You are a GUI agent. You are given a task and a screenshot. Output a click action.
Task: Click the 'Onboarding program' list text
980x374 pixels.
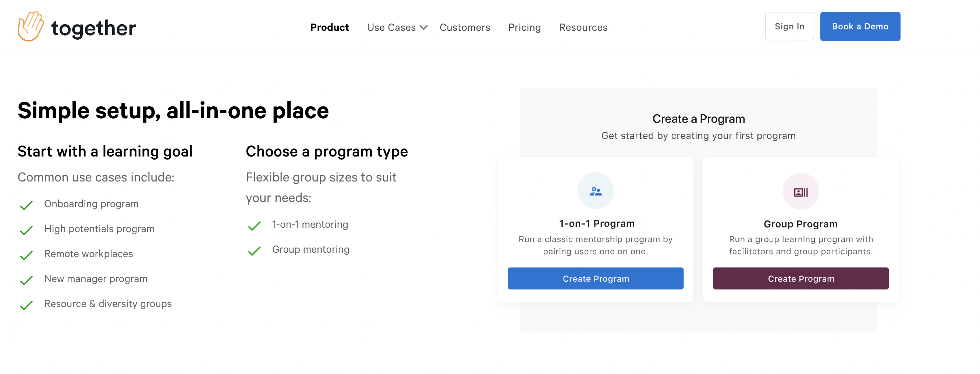[x=91, y=204]
